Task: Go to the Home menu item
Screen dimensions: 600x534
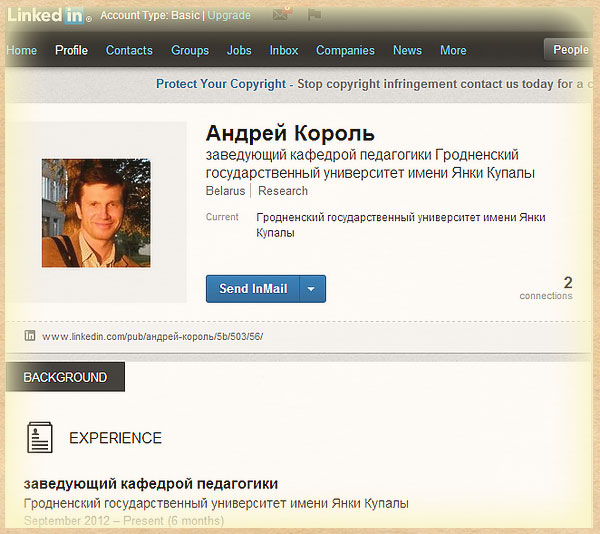Action: pos(22,50)
